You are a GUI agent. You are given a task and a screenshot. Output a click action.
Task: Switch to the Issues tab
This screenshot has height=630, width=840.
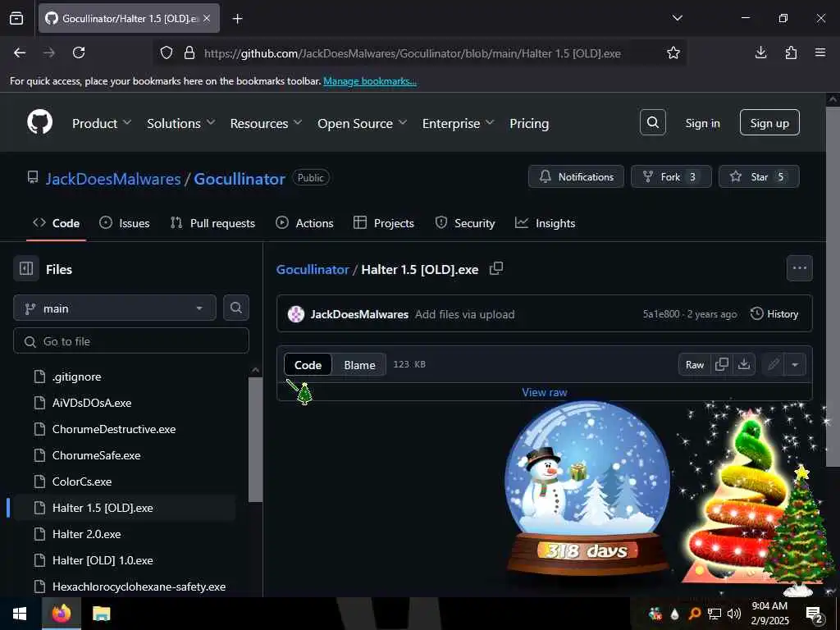[125, 223]
